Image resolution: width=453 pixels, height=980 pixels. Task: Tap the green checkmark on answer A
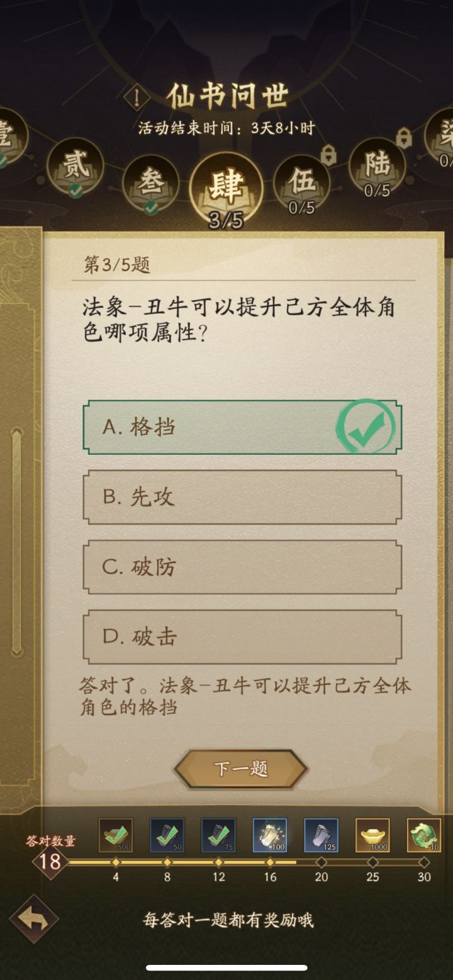coord(366,426)
